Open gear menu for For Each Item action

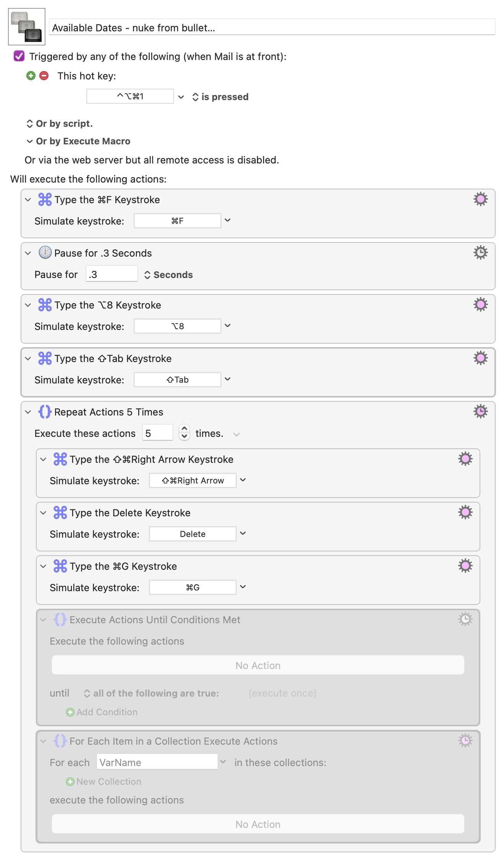[465, 740]
